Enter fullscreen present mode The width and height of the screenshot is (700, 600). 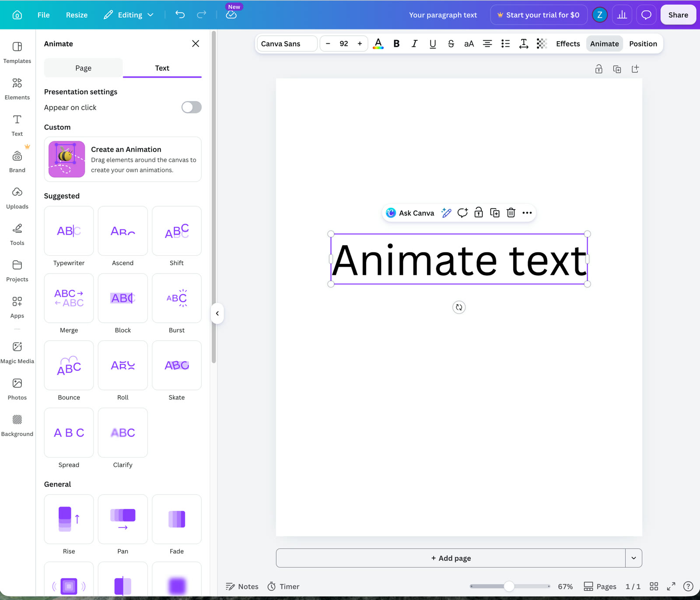coord(671,586)
